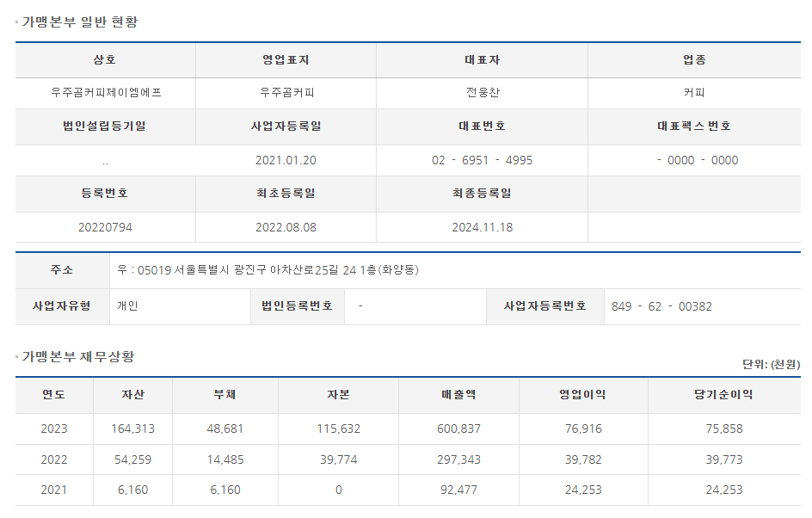Click the 업종 column header

[x=694, y=60]
